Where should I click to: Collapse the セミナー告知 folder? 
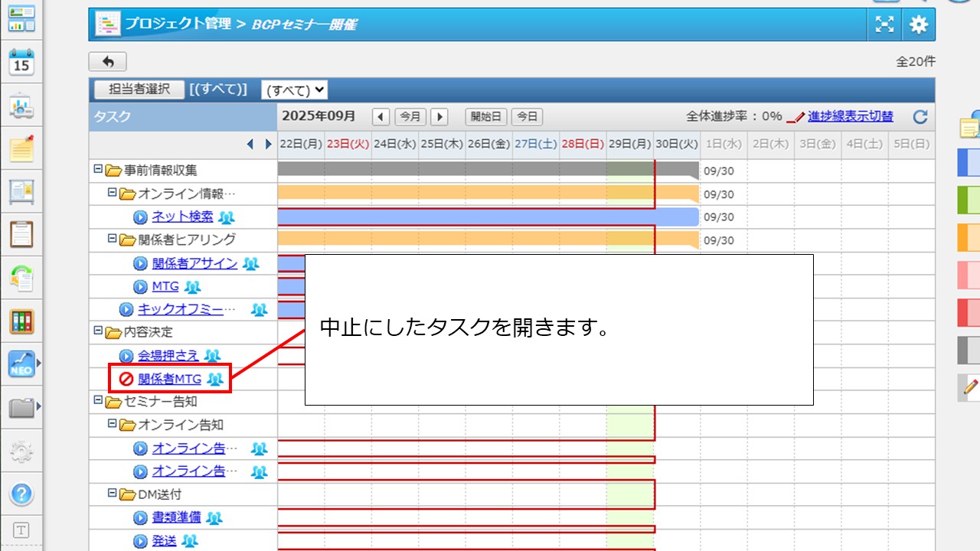tap(97, 401)
